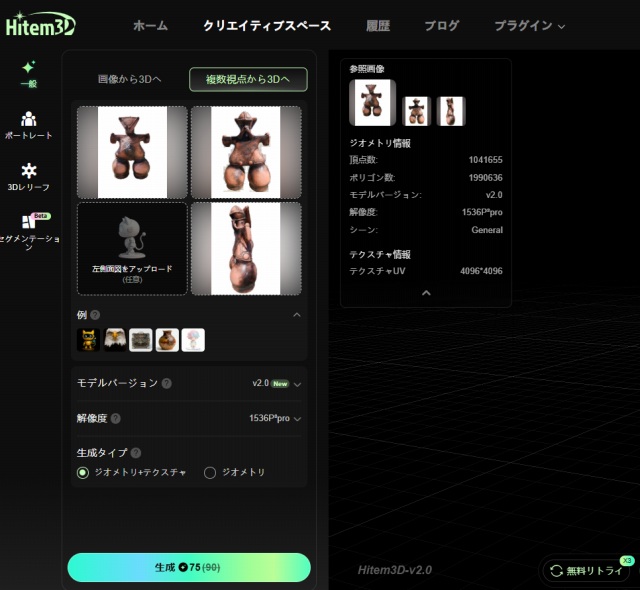Switch to 画像から3Dへ mode
This screenshot has height=590, width=640.
click(x=129, y=79)
